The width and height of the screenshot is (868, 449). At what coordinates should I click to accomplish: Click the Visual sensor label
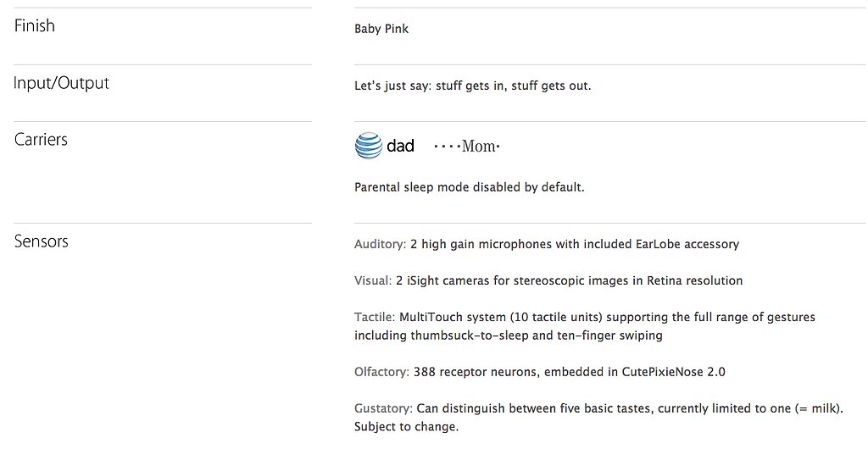(x=373, y=280)
